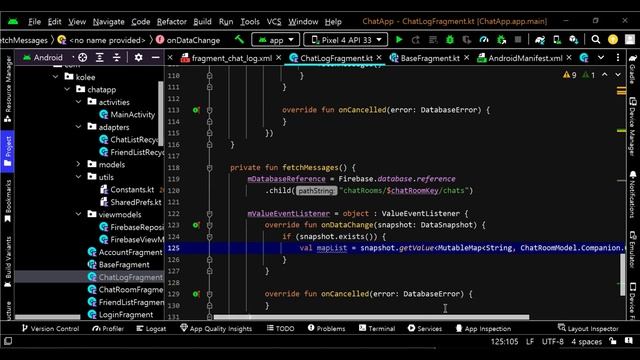Toggle the Bookmarks sidebar button
Screen dimensions: 640x360
[x=7, y=201]
